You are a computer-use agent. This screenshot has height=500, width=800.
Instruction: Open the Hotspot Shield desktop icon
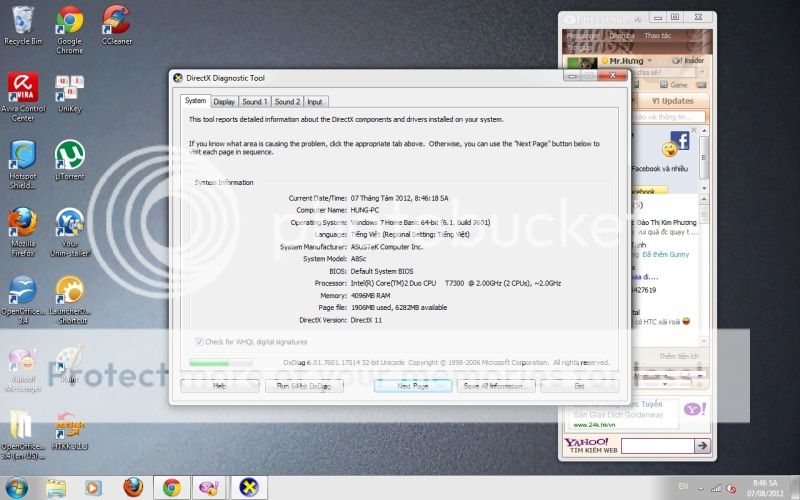(23, 164)
